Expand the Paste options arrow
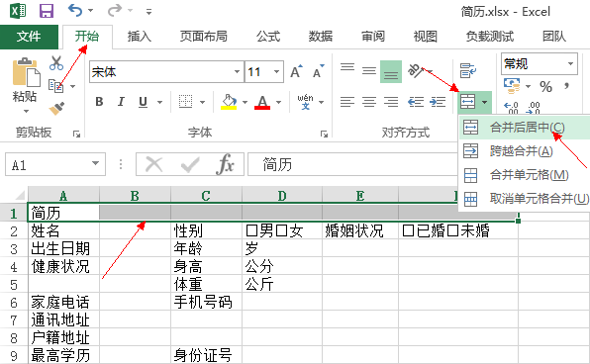Screen dimensions: 590x364 tap(26, 112)
